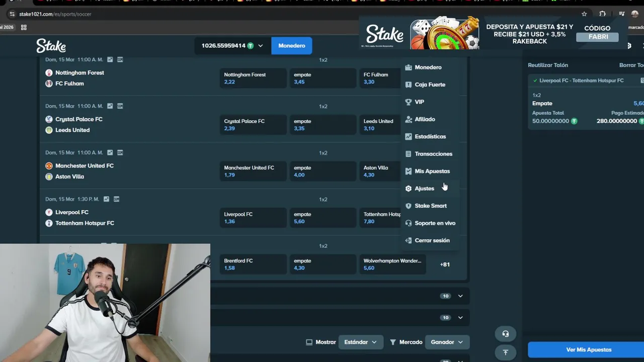Select Leeds United odds 3,10
The width and height of the screenshot is (644, 362).
(380, 125)
